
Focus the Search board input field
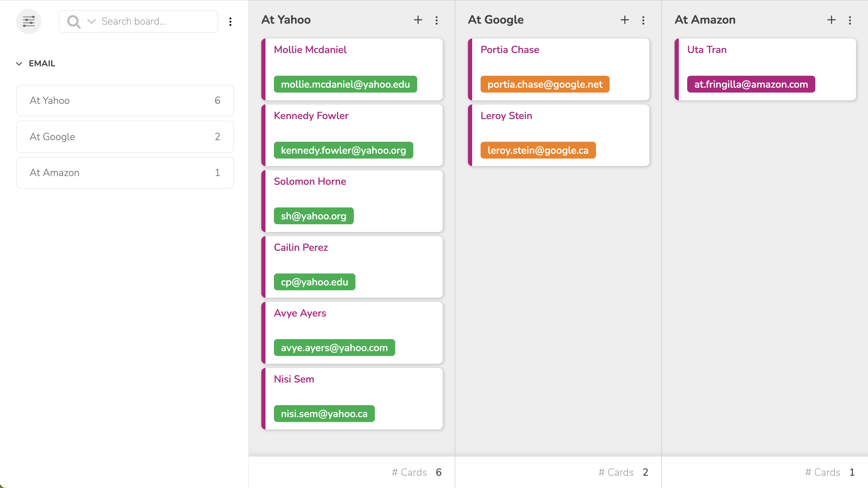(x=138, y=21)
